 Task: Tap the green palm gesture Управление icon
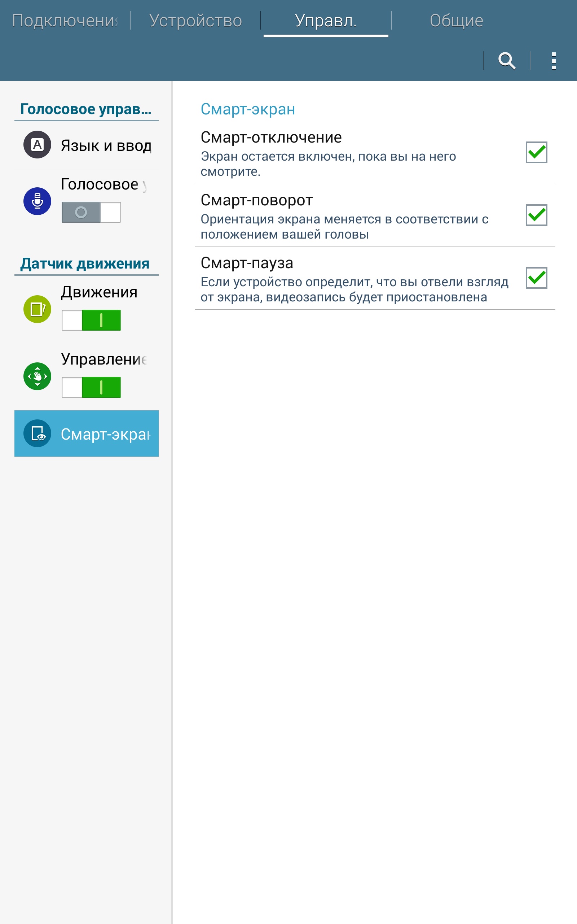coord(38,376)
